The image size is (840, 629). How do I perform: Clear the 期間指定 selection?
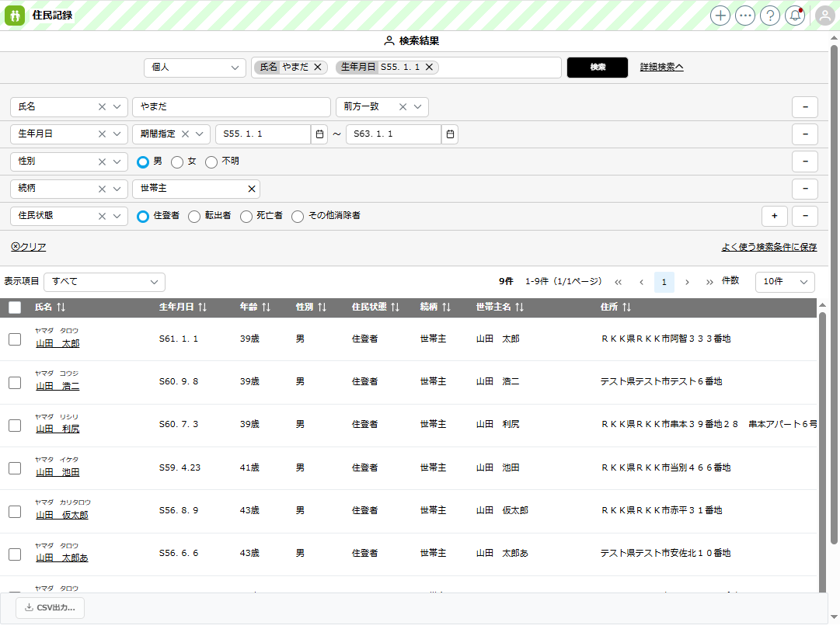[185, 134]
